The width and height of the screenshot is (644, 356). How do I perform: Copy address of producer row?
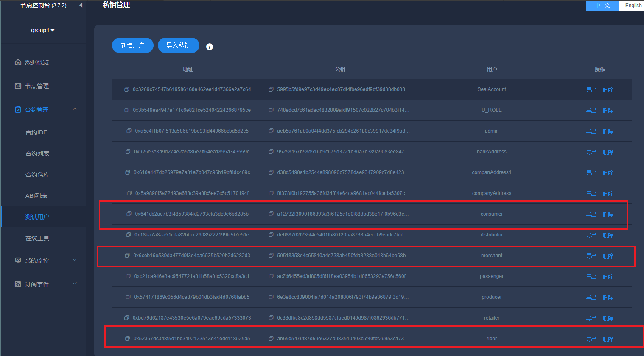click(x=128, y=297)
